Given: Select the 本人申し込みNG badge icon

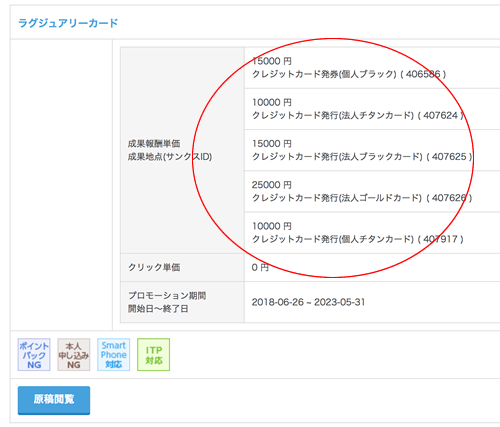Looking at the screenshot, I should (74, 355).
